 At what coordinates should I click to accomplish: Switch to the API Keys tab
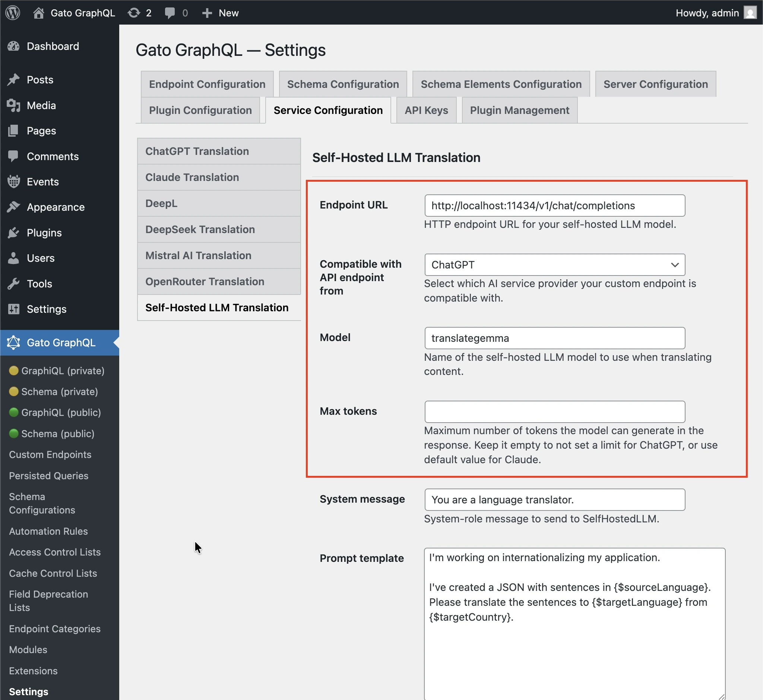click(426, 110)
